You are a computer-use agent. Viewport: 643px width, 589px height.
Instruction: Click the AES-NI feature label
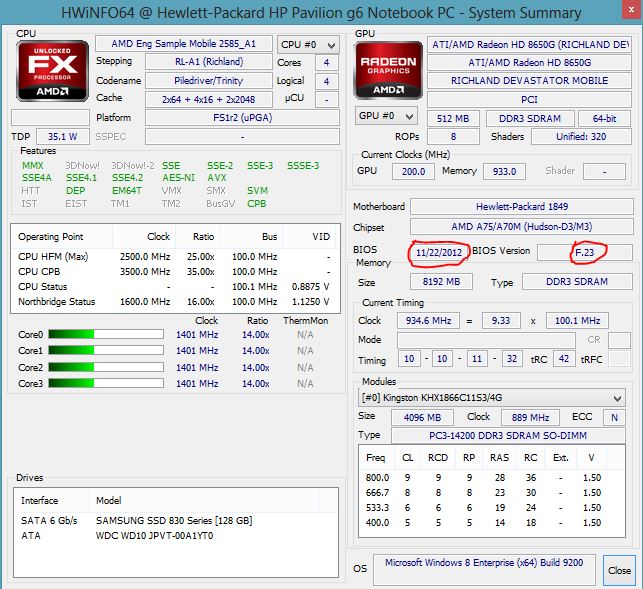click(178, 178)
